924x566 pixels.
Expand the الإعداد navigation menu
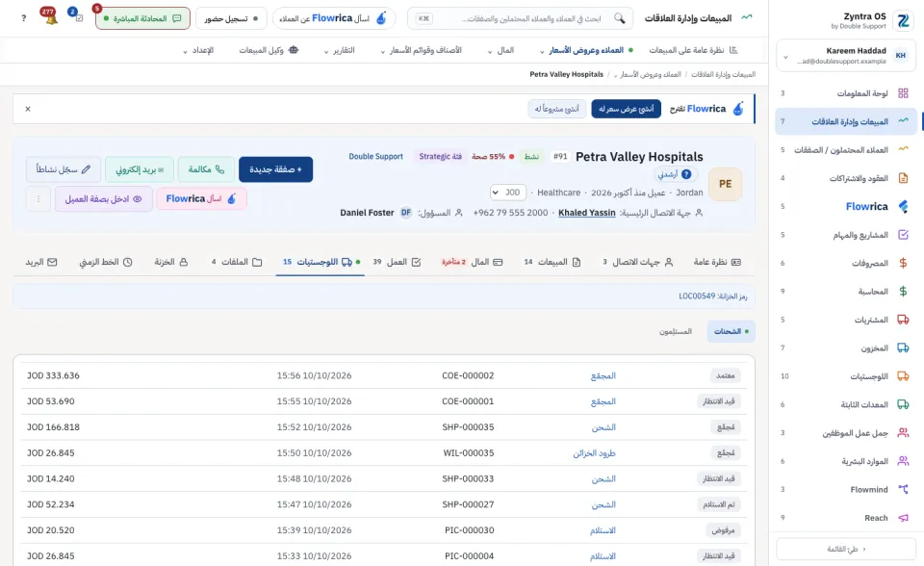(198, 50)
